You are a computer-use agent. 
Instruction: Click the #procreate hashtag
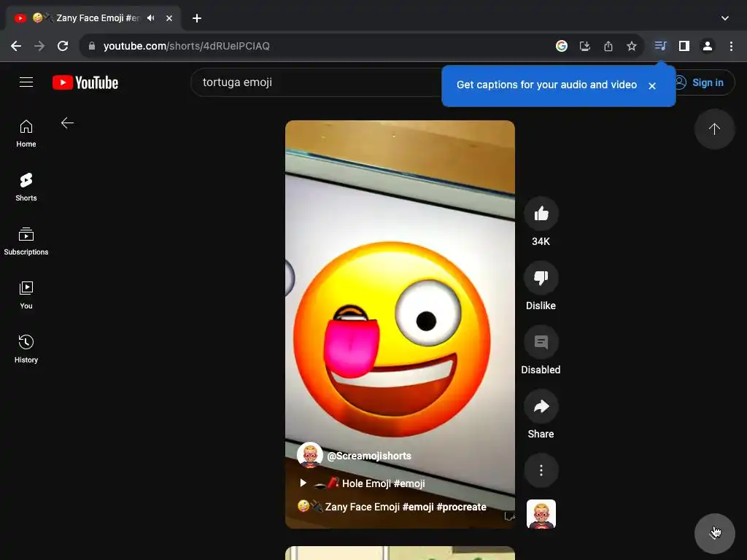coord(461,507)
